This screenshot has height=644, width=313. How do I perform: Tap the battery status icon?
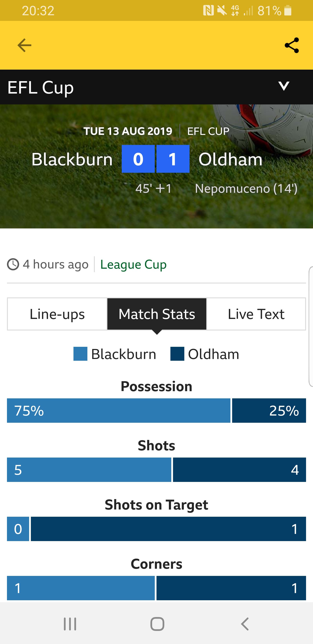coord(288,10)
